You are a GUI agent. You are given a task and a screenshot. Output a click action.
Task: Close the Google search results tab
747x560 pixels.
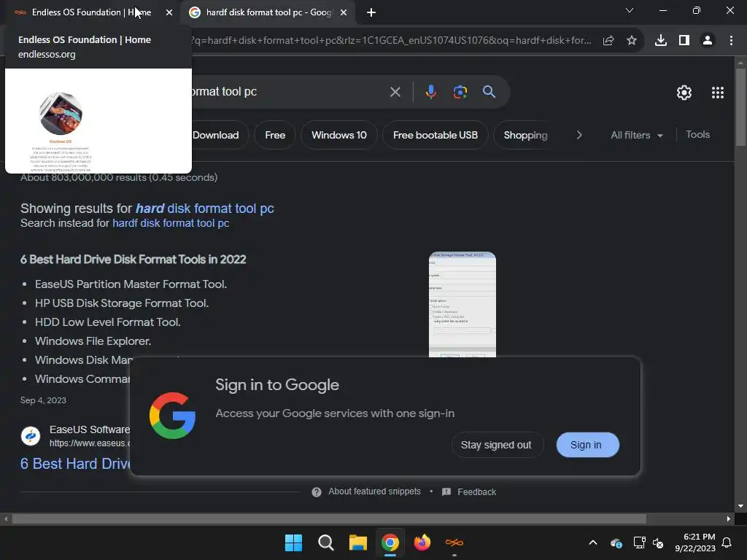pos(344,12)
